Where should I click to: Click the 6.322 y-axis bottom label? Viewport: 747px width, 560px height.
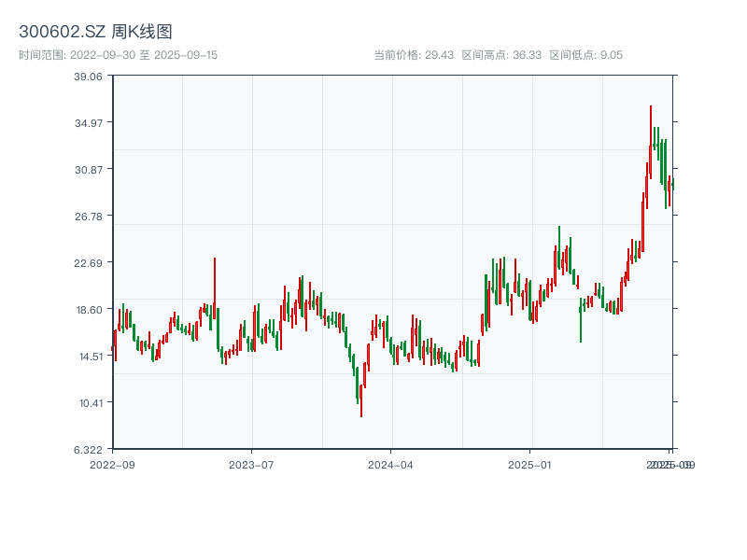click(88, 450)
